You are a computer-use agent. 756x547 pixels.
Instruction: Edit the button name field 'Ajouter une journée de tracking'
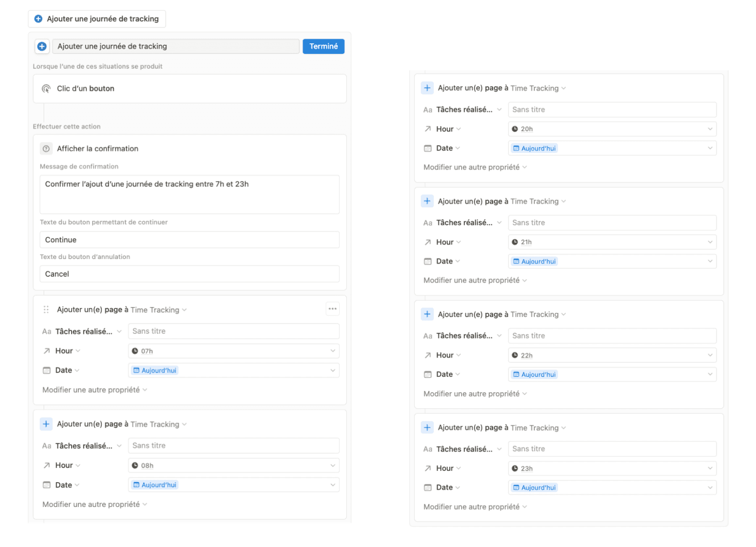click(x=176, y=46)
